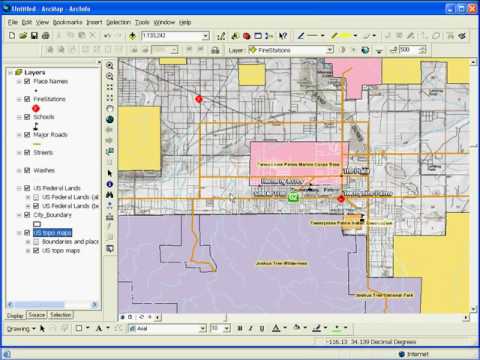The width and height of the screenshot is (480, 360).
Task: Click the Save disk icon
Action: pyautogui.click(x=34, y=35)
